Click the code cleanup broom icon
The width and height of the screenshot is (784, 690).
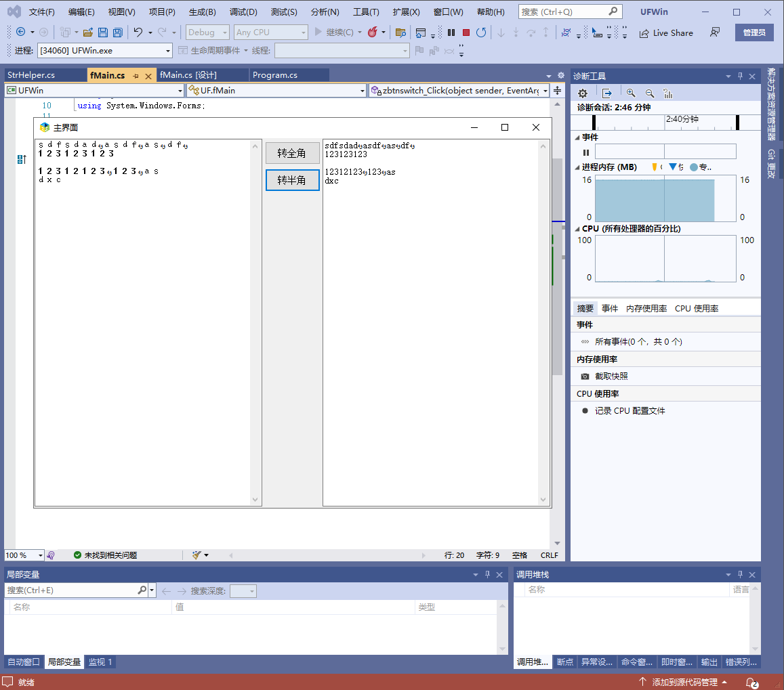pyautogui.click(x=197, y=555)
